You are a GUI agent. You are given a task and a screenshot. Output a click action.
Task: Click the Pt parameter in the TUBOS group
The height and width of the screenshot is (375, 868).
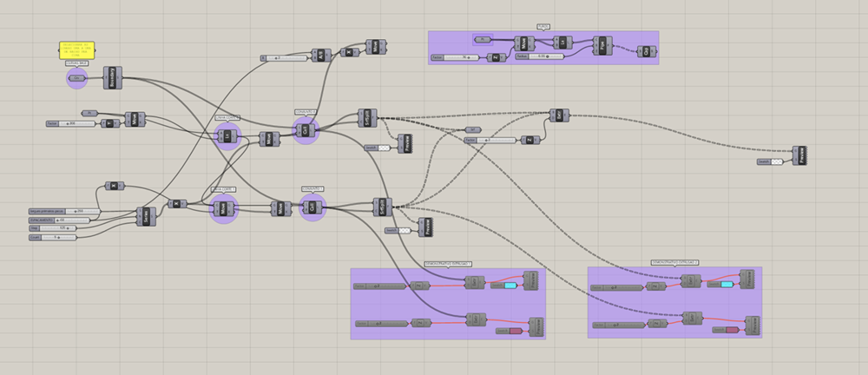[483, 39]
